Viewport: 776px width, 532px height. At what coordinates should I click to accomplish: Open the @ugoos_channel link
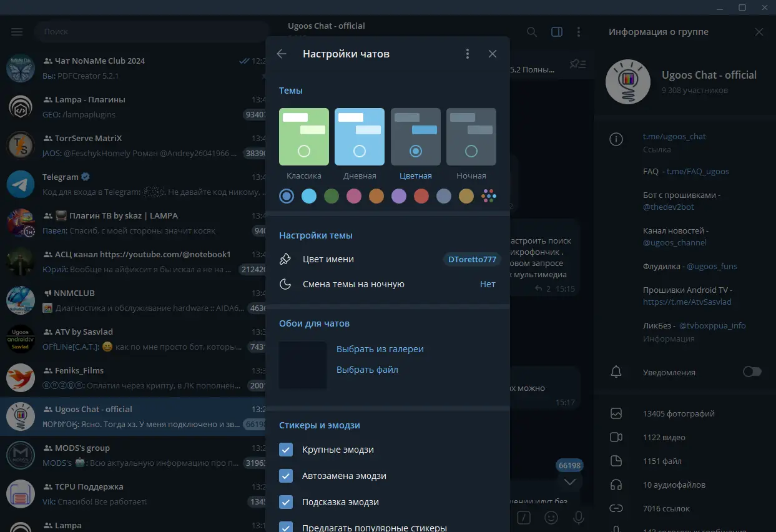(675, 242)
